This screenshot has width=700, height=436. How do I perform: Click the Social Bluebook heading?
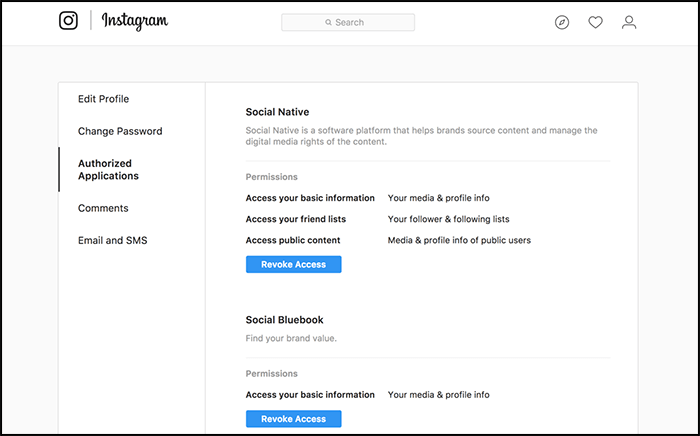pos(284,320)
